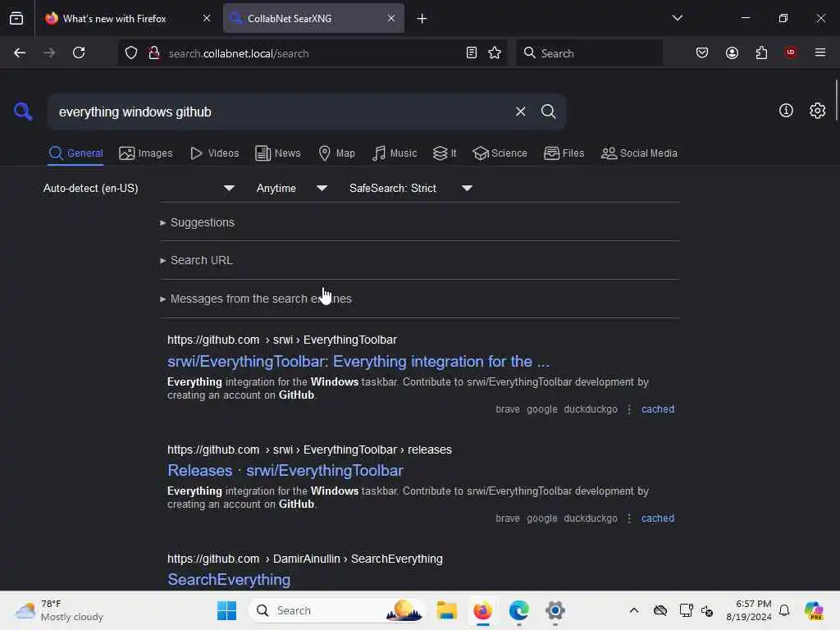Screen dimensions: 840x630
Task: Open the SafeSearch: Strict dropdown
Action: 410,188
